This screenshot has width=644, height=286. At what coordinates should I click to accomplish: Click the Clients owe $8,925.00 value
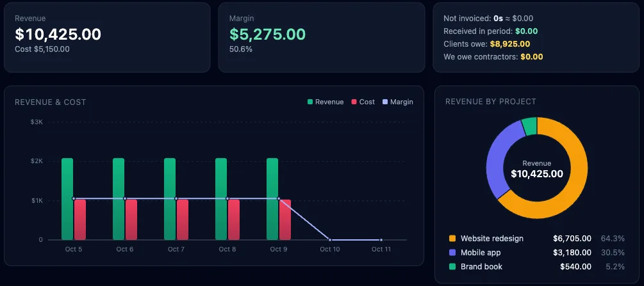(x=510, y=44)
